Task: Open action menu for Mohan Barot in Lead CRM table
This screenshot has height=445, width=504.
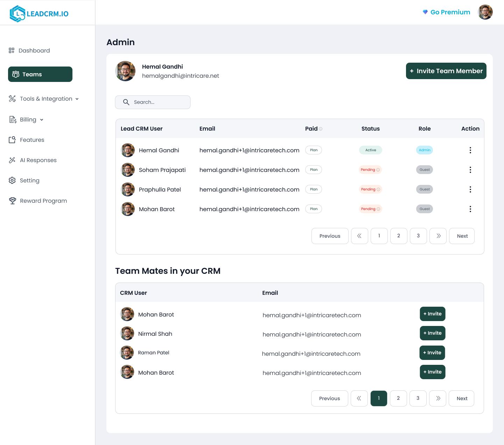Action: tap(470, 209)
